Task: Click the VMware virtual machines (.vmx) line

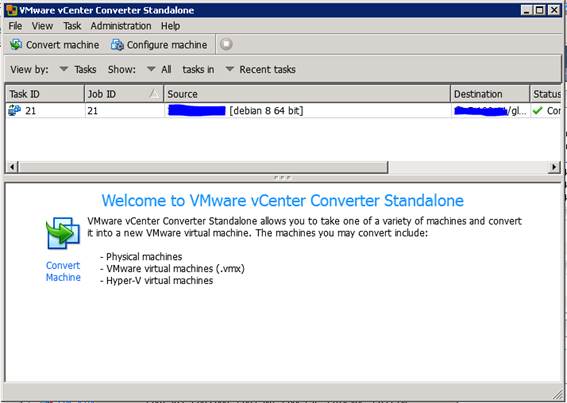Action: (172, 268)
